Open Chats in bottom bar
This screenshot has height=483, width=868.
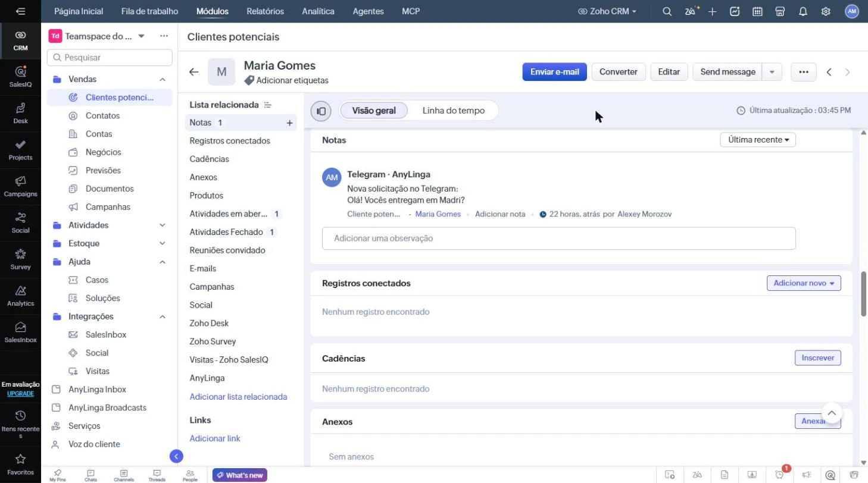point(90,475)
